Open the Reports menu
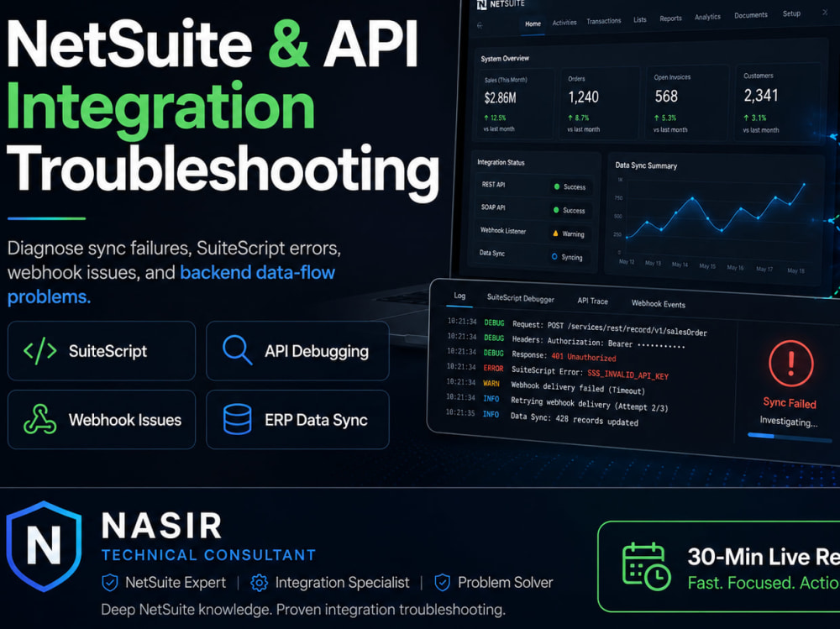The image size is (840, 629). (x=670, y=18)
